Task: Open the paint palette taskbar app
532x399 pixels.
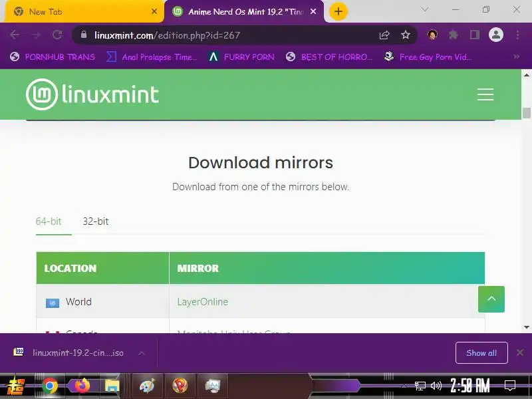Action: [147, 386]
